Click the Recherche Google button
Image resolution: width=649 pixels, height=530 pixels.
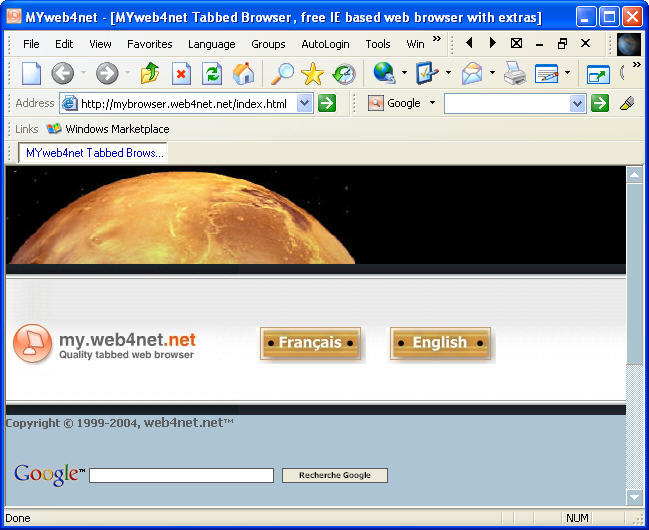click(x=335, y=475)
